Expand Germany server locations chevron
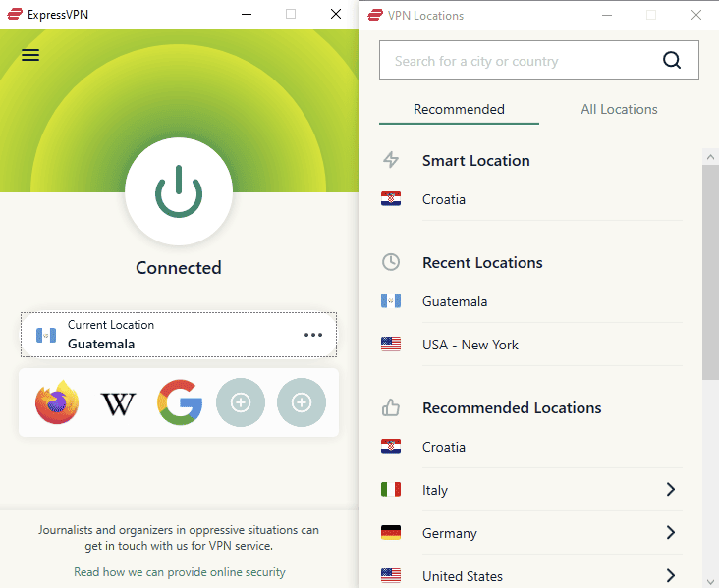 point(671,533)
